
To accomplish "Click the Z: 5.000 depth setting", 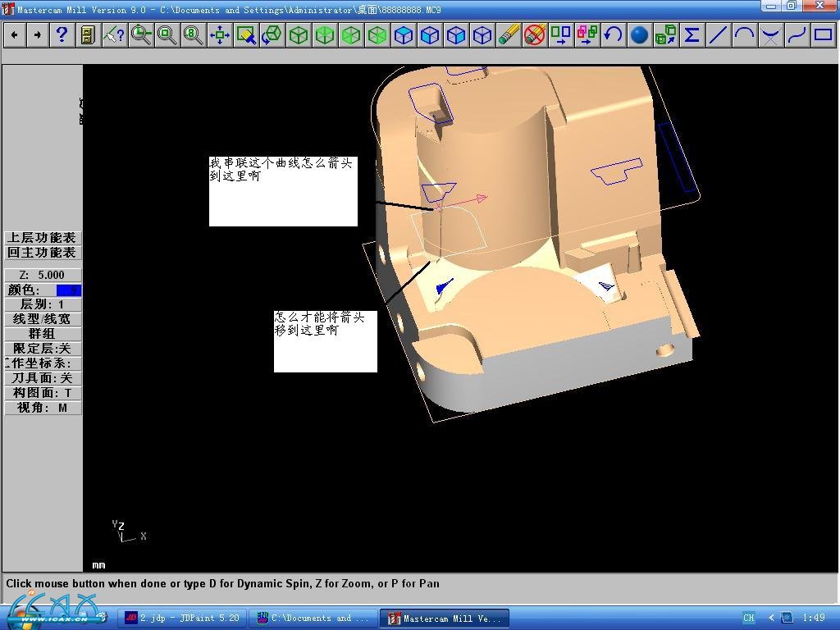I will click(43, 275).
